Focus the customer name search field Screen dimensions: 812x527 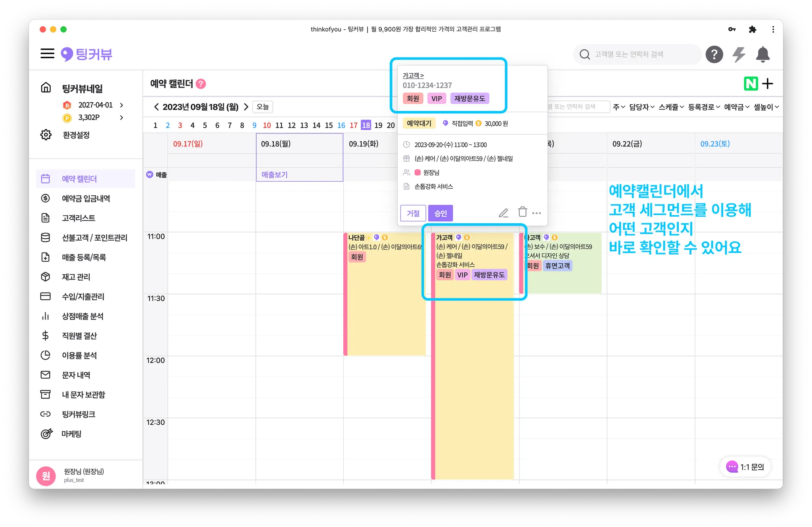[x=637, y=54]
